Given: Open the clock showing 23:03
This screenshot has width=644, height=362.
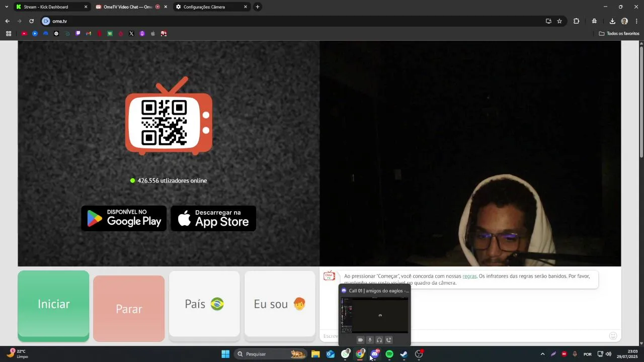Looking at the screenshot, I should (x=627, y=354).
